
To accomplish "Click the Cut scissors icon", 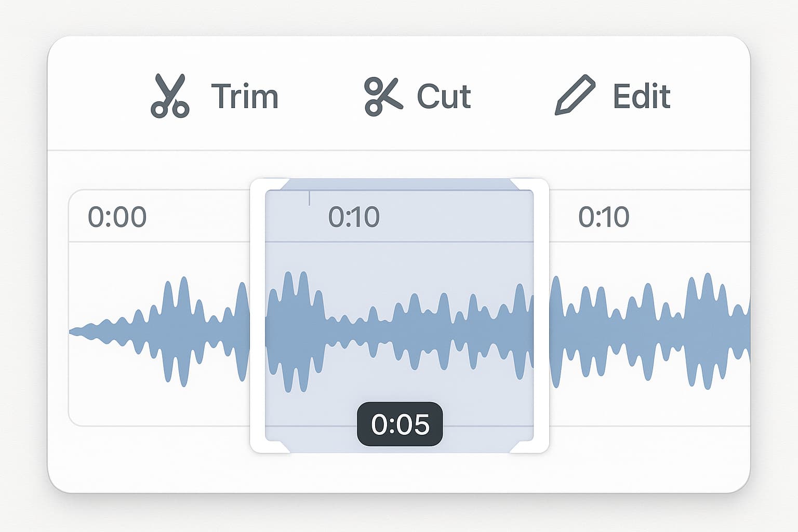I will [x=383, y=97].
